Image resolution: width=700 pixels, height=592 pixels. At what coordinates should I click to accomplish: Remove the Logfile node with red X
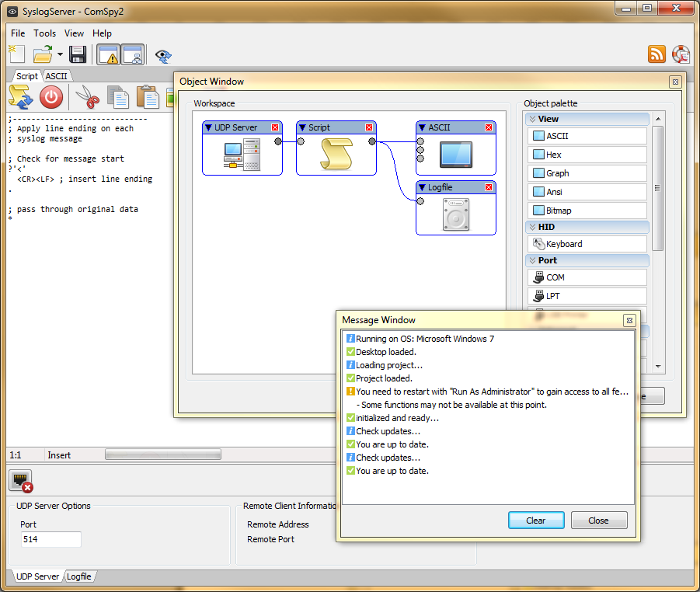point(489,187)
